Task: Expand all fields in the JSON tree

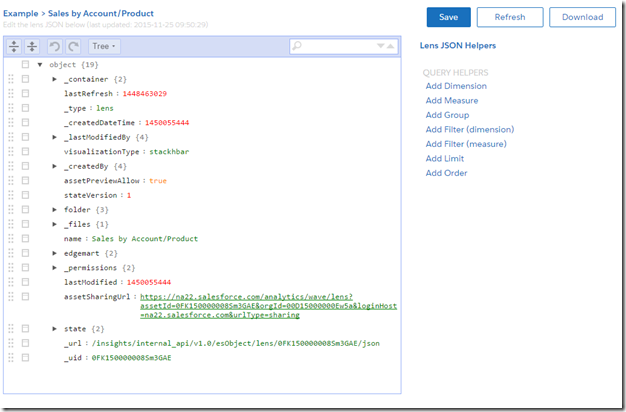Action: (14, 46)
